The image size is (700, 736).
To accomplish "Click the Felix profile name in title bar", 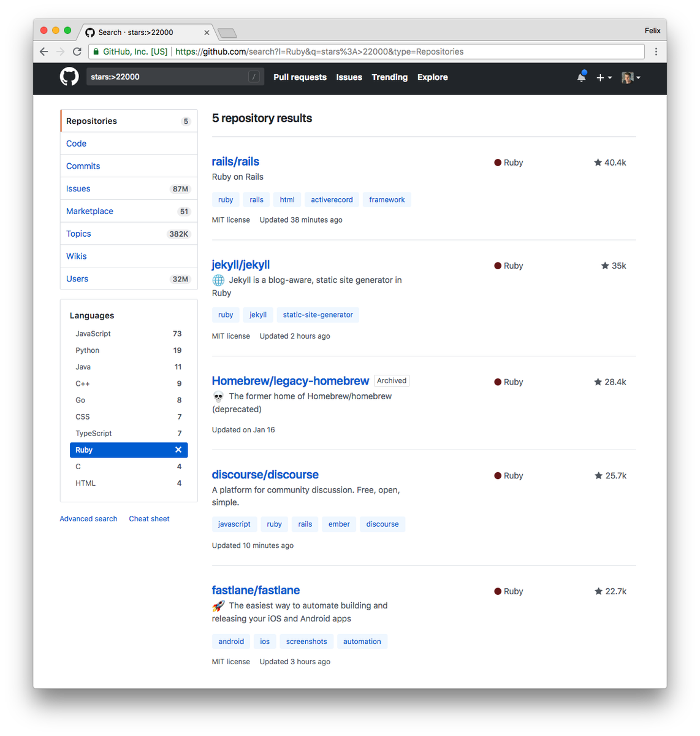I will click(x=652, y=31).
